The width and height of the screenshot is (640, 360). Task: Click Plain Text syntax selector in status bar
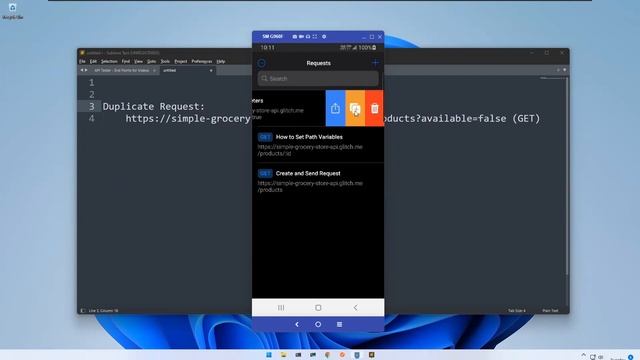[x=550, y=311]
